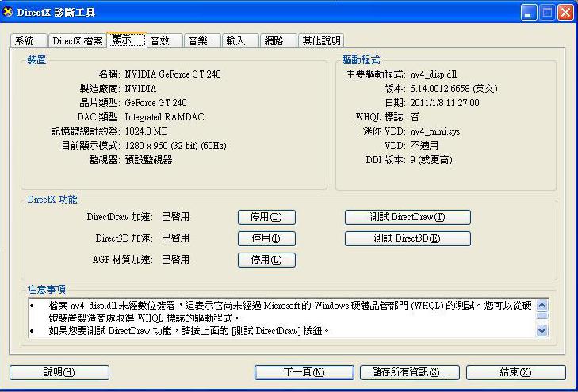Click the notes scrollbar thumb
The width and height of the screenshot is (578, 392).
(x=542, y=316)
